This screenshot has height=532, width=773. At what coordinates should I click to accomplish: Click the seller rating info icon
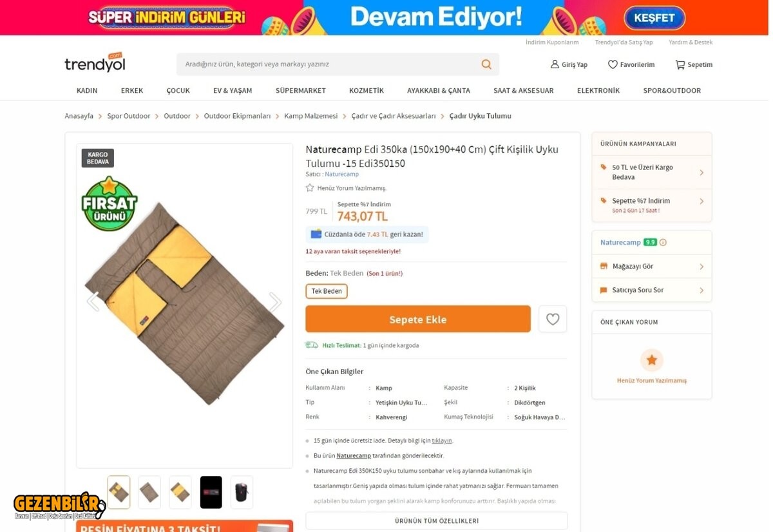(663, 243)
